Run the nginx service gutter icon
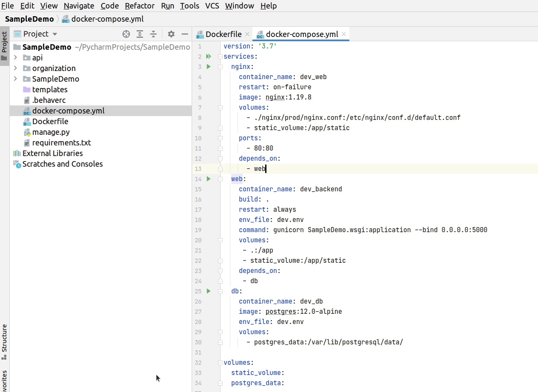The height and width of the screenshot is (392, 538). [208, 67]
